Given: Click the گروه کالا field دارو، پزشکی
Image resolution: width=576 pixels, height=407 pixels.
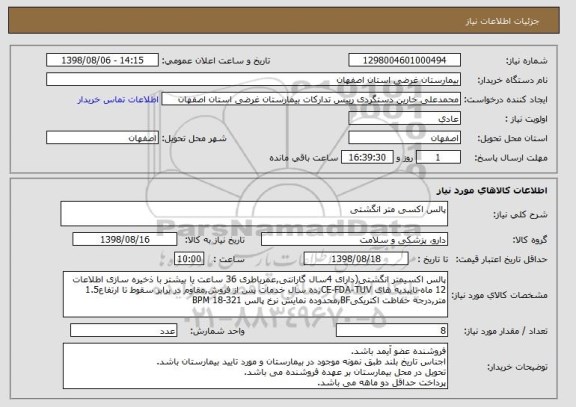Looking at the screenshot, I should [x=354, y=240].
